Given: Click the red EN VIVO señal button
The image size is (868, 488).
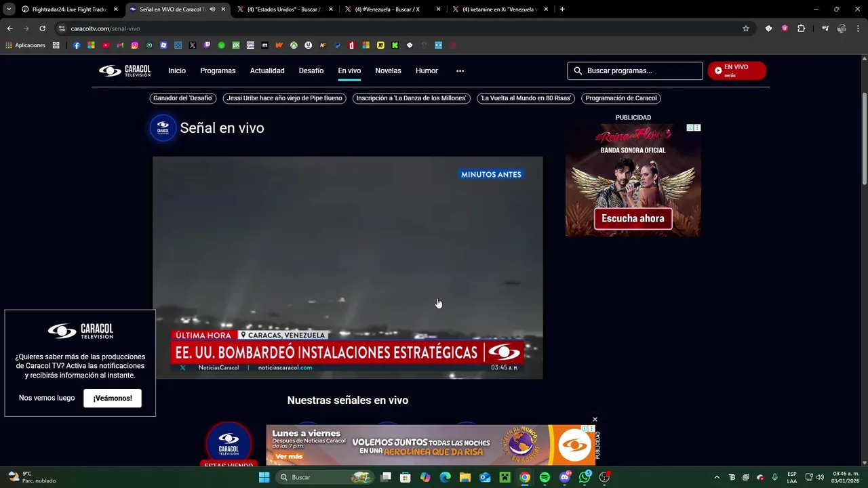Looking at the screenshot, I should point(736,70).
